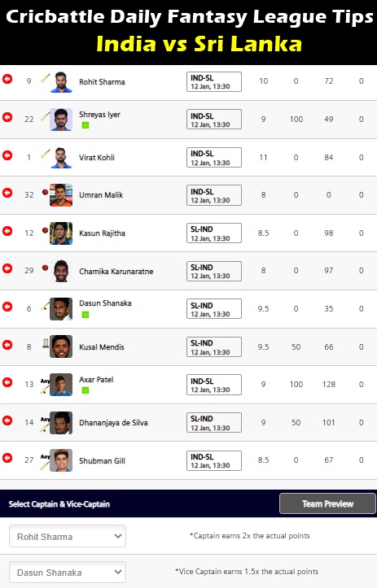This screenshot has width=377, height=588.
Task: Click the Chamika Karunaratne player name
Action: coord(116,271)
